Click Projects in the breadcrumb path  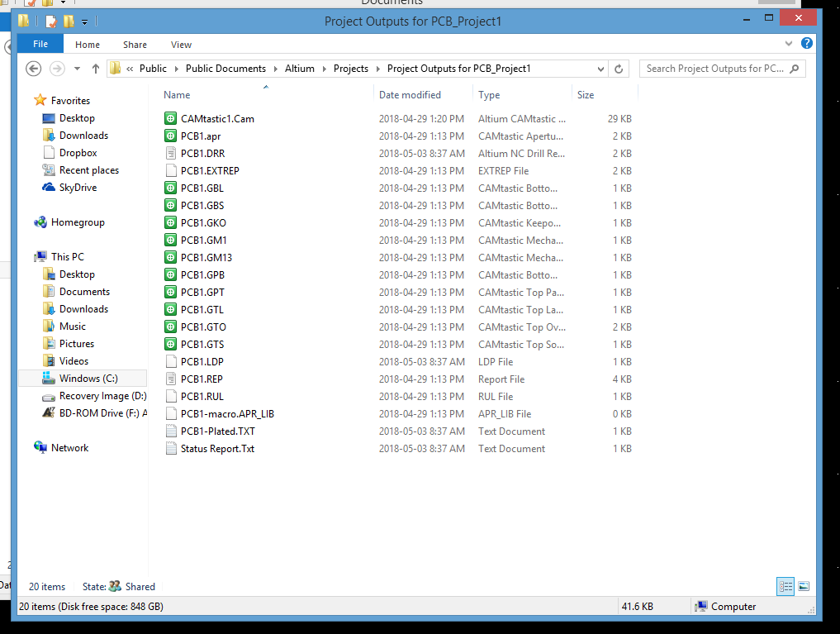click(351, 69)
